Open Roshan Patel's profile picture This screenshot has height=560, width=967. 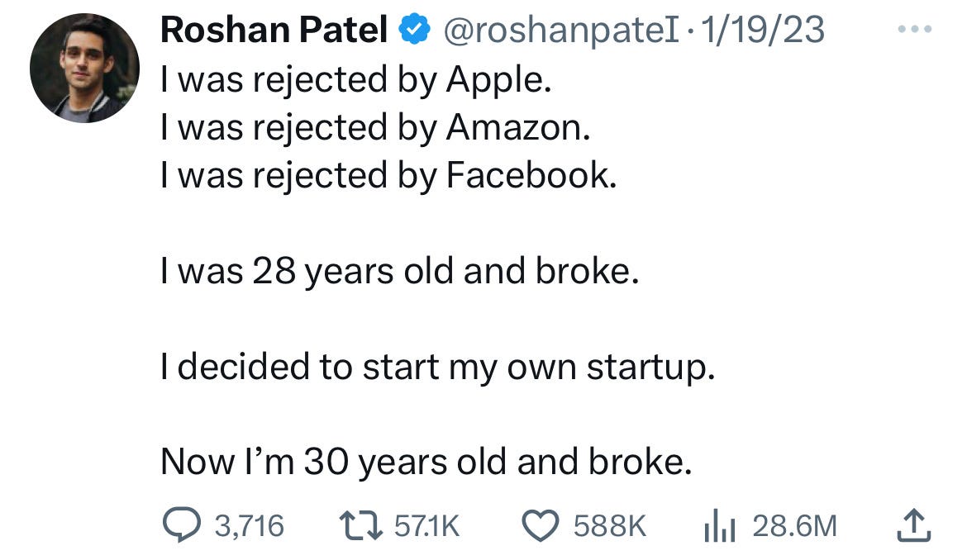(84, 68)
